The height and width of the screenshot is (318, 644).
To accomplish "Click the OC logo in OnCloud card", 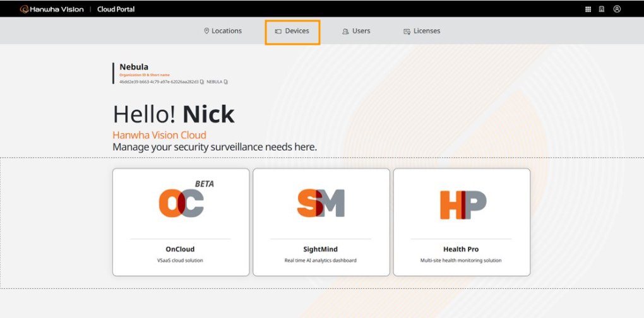I will [x=181, y=203].
